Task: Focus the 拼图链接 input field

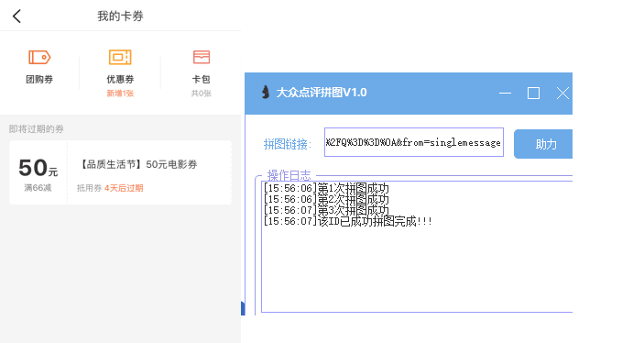Action: [x=414, y=142]
